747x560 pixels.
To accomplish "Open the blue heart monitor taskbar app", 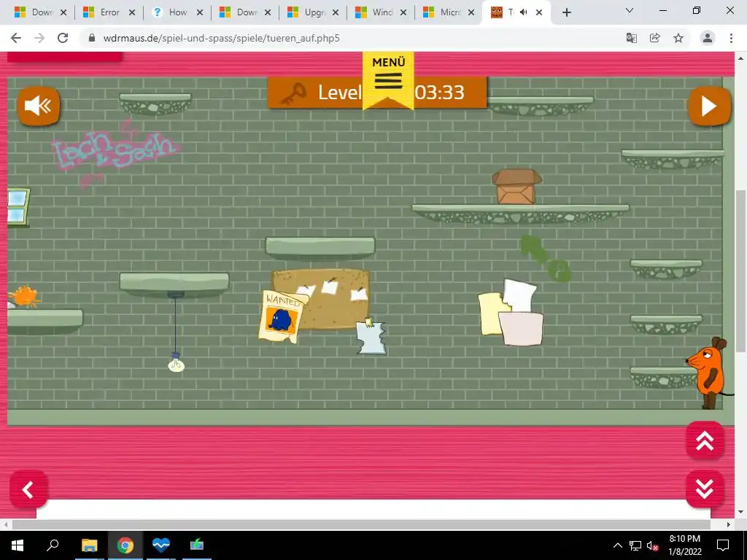I will (x=161, y=545).
